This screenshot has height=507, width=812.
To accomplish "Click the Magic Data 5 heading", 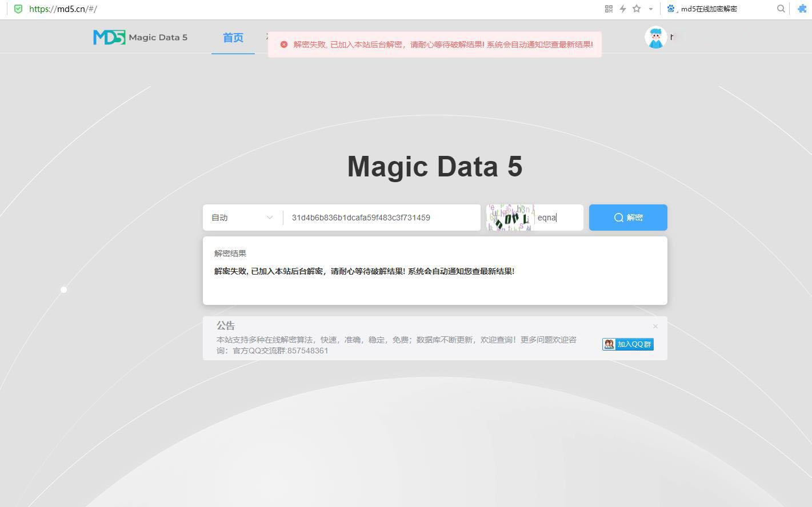I will tap(435, 167).
